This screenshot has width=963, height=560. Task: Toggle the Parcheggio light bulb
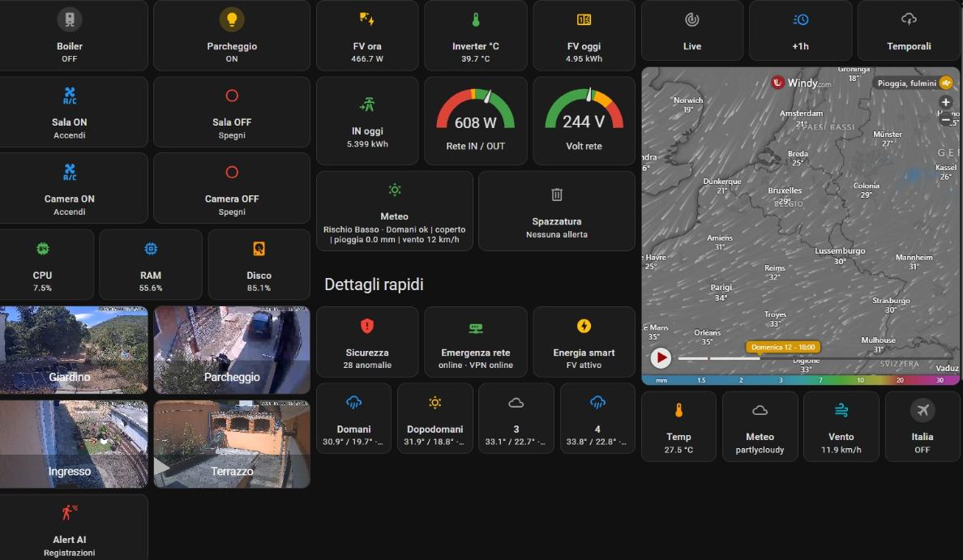(x=232, y=19)
